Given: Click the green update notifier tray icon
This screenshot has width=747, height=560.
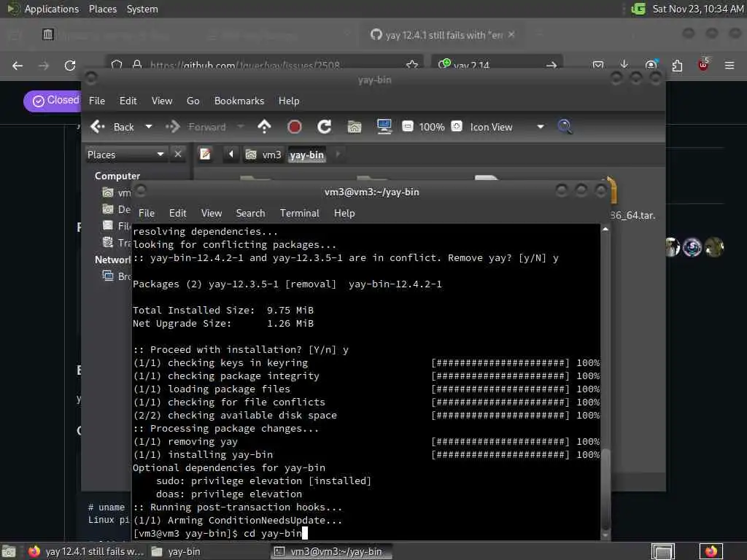Looking at the screenshot, I should click(x=638, y=9).
